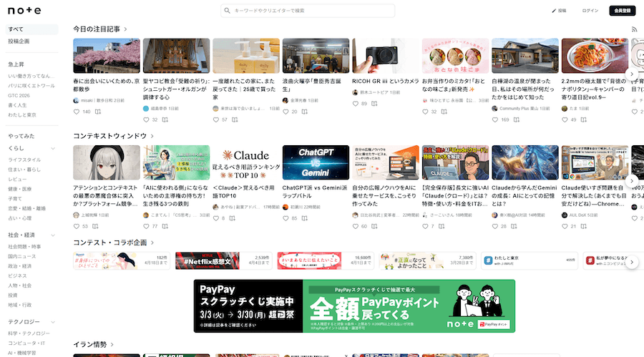Bookmark the RICOH GR iii camera article

[375, 104]
